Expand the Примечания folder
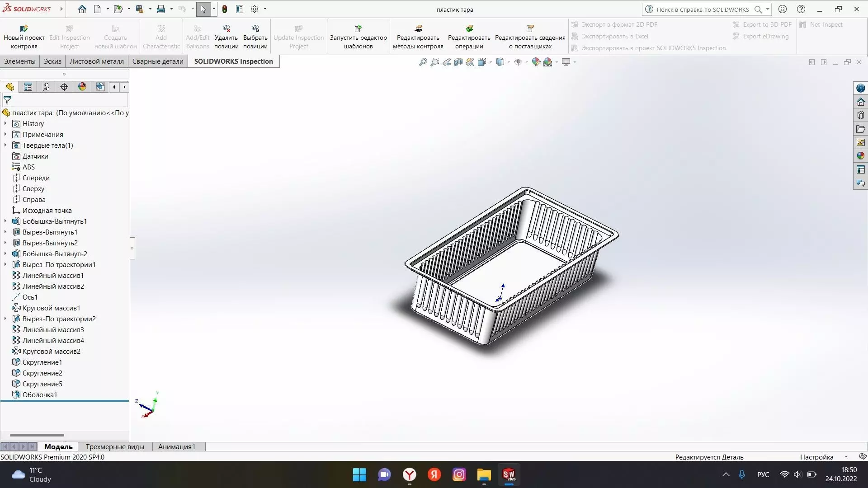This screenshot has height=488, width=868. (5, 134)
